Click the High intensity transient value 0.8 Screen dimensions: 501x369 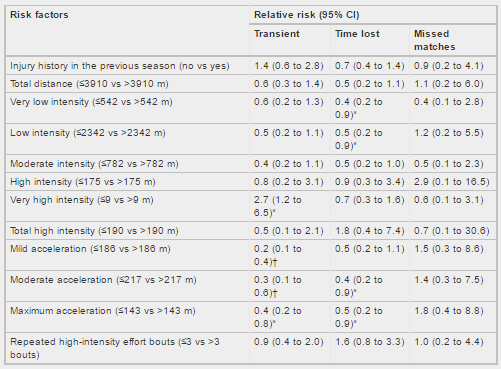tap(289, 182)
